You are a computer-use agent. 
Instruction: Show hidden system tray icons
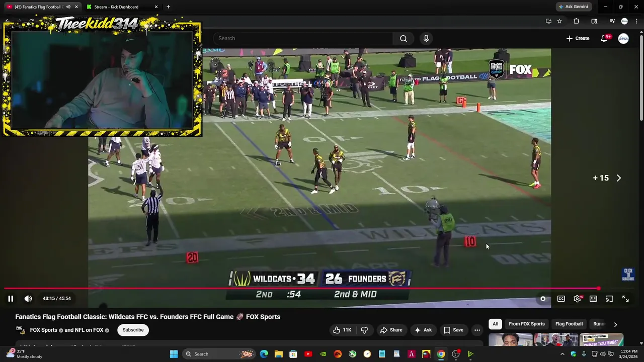click(x=562, y=354)
